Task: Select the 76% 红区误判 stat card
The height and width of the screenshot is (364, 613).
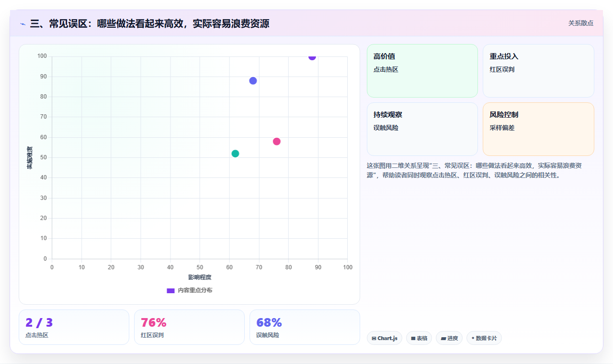Action: coord(189,327)
